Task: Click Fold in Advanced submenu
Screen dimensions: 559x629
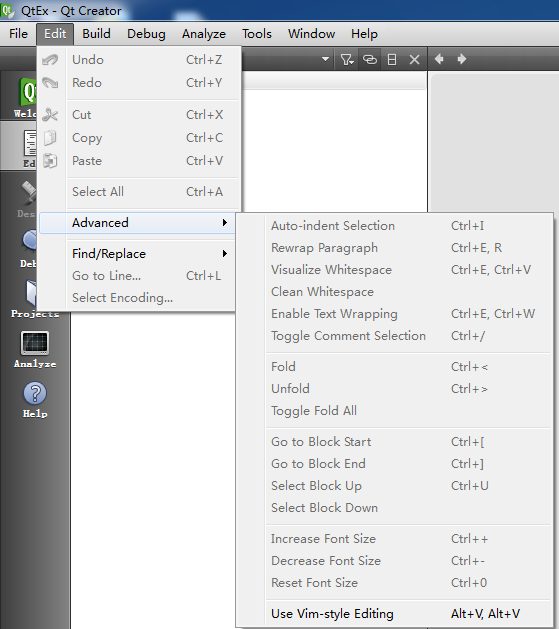Action: pos(395,367)
